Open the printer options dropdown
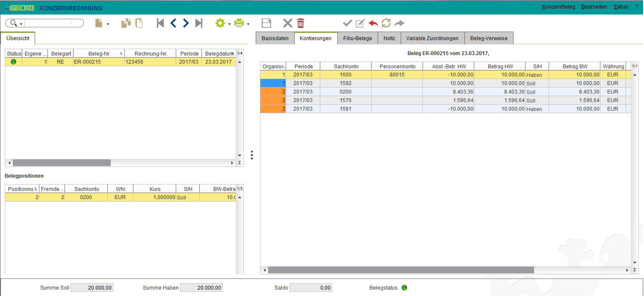Viewport: 644px width, 296px height. (248, 24)
